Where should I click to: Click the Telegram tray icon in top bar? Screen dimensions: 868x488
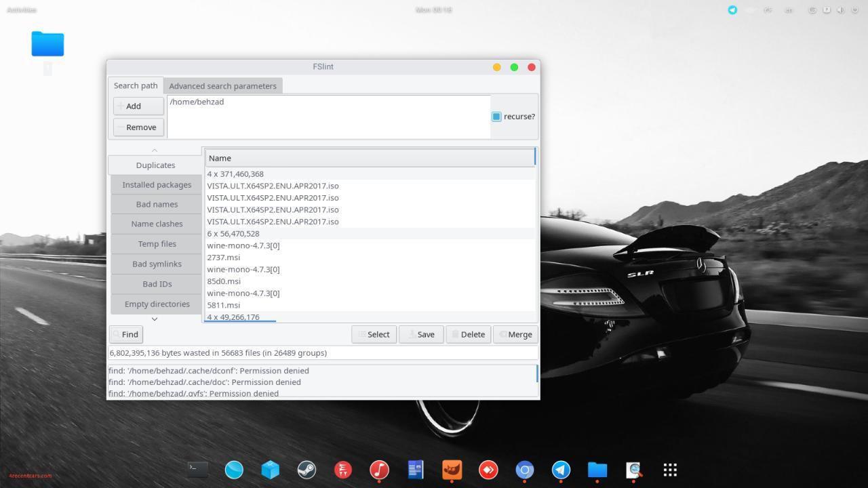pyautogui.click(x=732, y=10)
